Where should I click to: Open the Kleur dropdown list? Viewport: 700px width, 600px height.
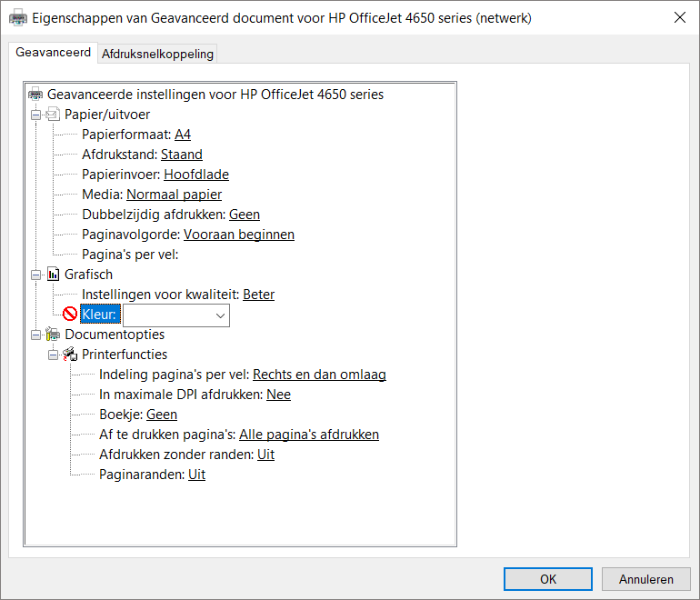click(219, 315)
